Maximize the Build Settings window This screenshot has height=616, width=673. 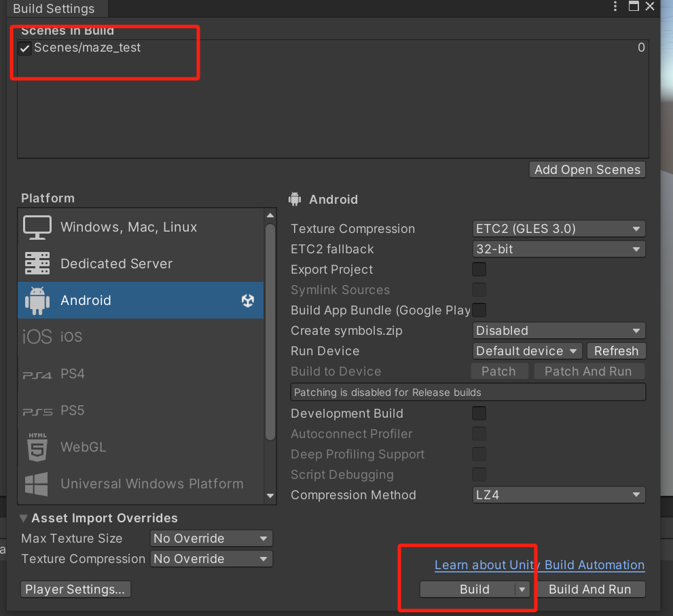(634, 6)
